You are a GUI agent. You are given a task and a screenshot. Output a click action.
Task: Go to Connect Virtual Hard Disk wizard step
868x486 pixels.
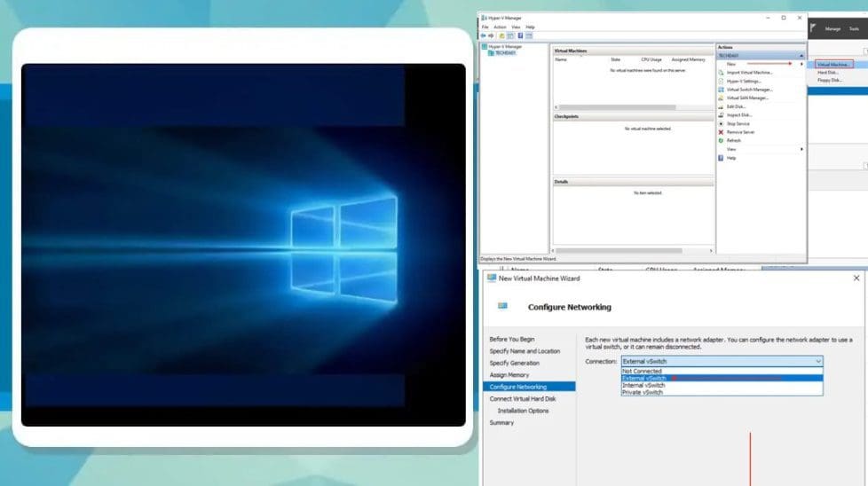pos(523,398)
